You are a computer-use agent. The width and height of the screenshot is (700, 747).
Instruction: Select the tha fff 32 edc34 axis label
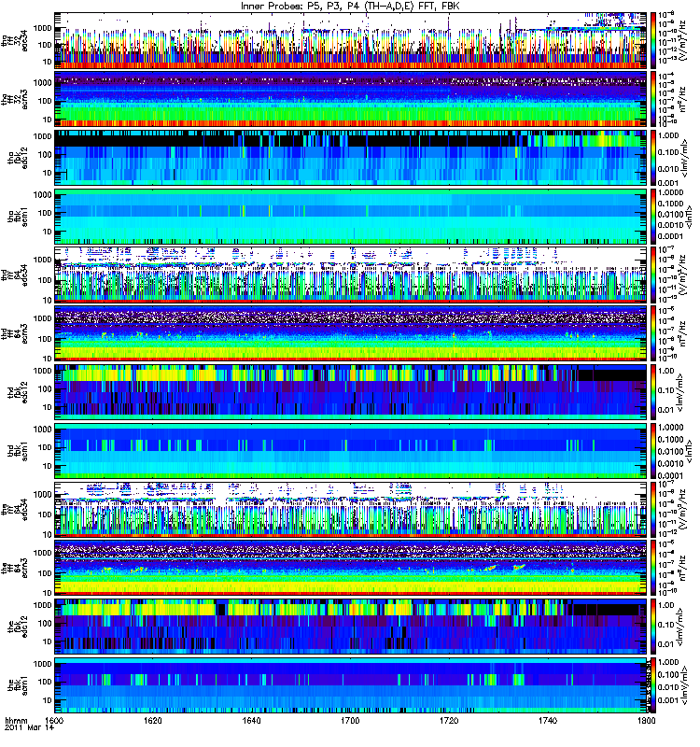coord(15,41)
